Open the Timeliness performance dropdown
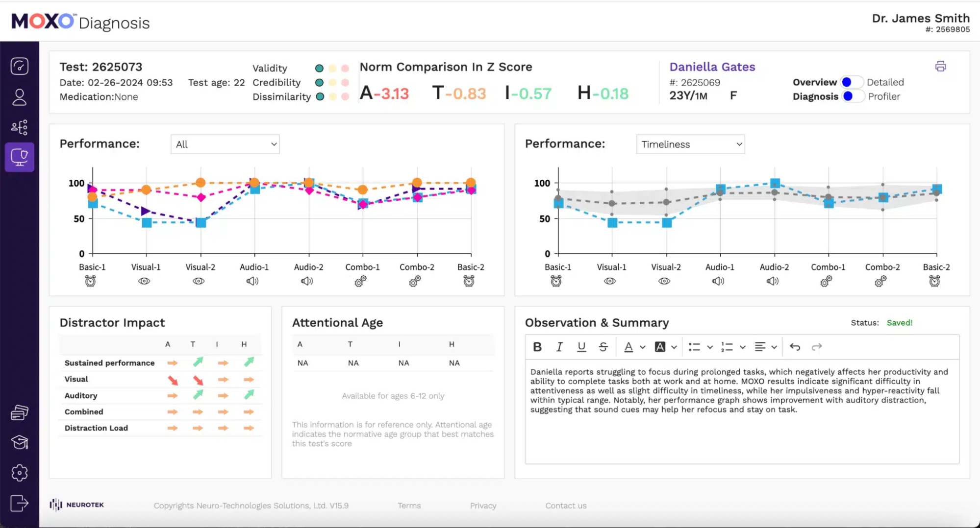 point(690,144)
